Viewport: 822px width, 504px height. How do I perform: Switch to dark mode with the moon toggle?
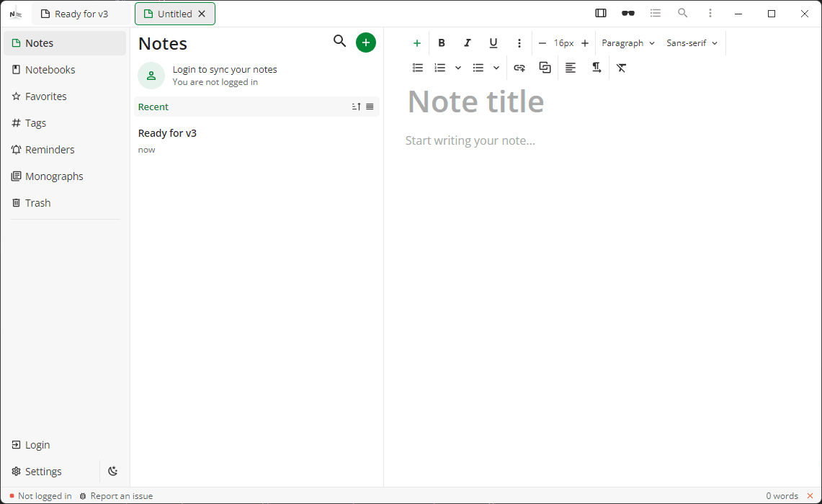click(x=113, y=471)
